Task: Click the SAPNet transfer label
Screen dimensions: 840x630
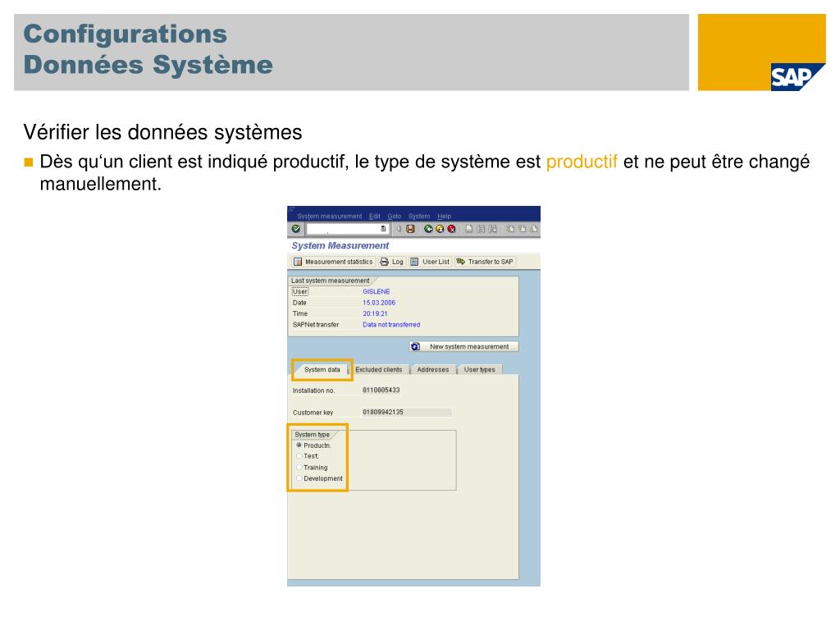Action: (316, 325)
